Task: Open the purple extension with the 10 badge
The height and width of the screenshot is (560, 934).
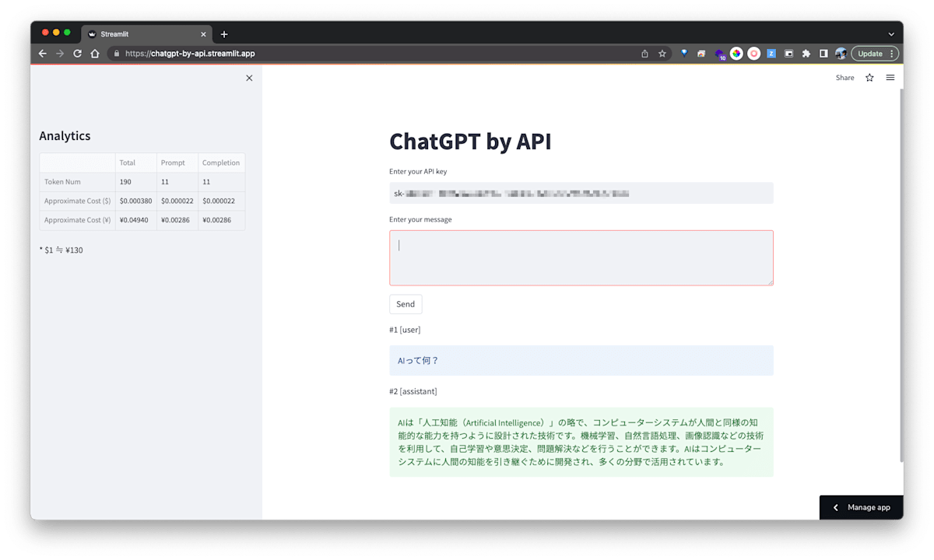Action: (x=720, y=54)
